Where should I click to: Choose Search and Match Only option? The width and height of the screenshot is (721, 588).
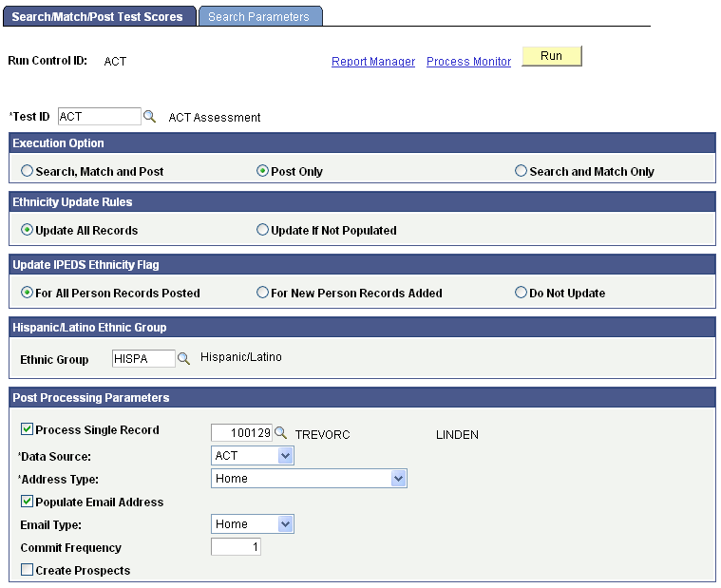pos(521,171)
